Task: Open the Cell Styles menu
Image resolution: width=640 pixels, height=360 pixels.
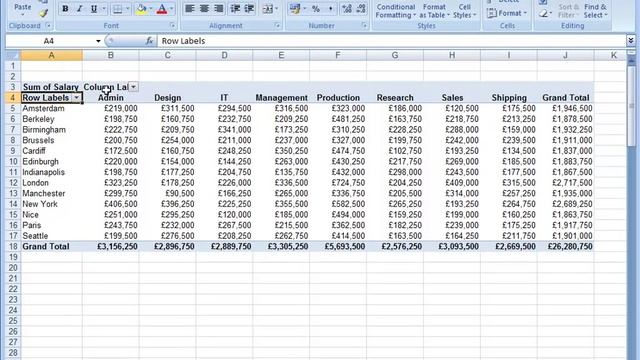Action: pos(464,11)
